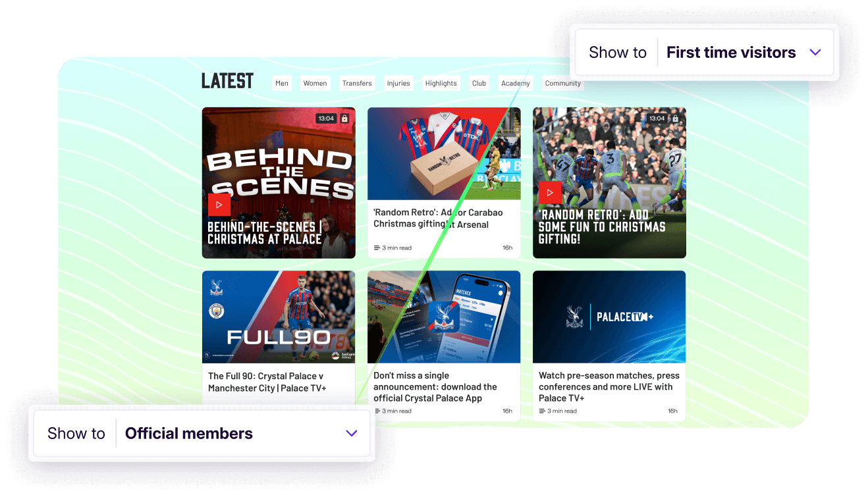Open the download the official Crystal Palace App article
The image size is (868, 495).
point(435,387)
